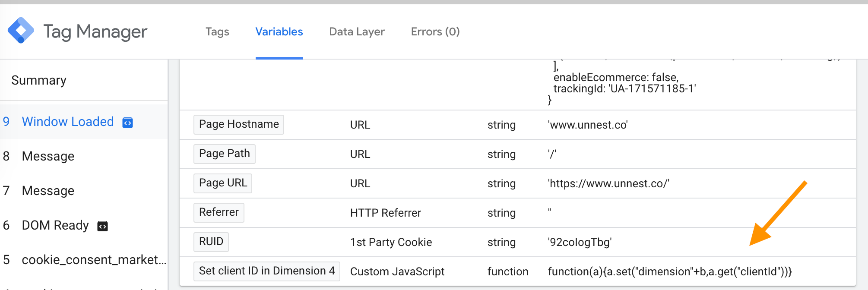This screenshot has width=868, height=290.
Task: Switch to the Variables tab
Action: coord(279,32)
